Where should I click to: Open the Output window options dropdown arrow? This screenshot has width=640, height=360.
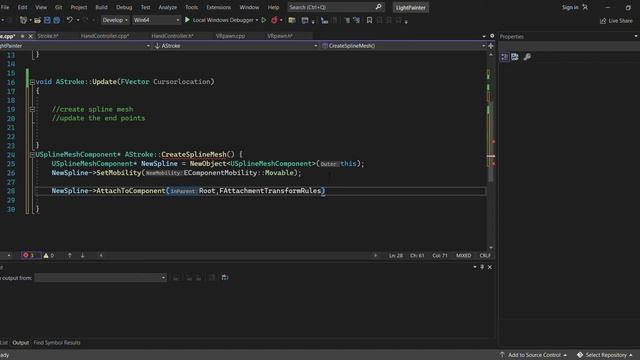475,267
